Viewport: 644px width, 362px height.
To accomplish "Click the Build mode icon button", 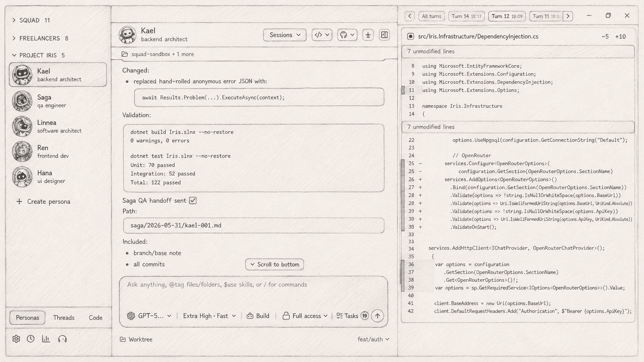I will pos(258,316).
